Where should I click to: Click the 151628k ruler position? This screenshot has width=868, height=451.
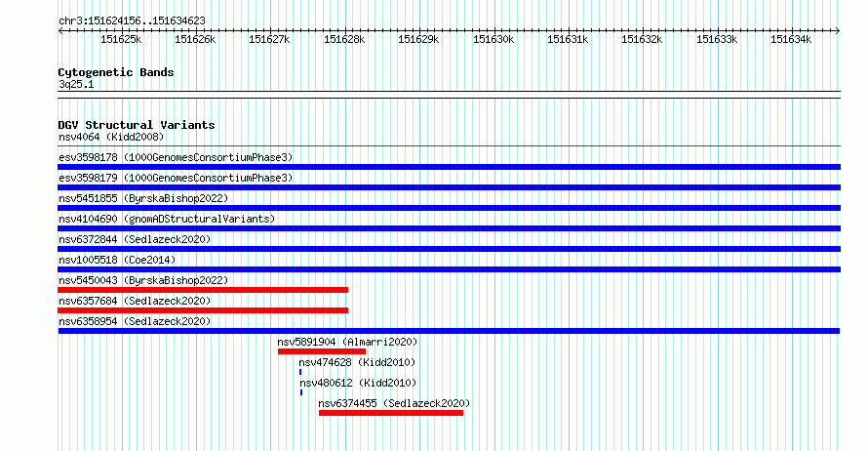(344, 39)
